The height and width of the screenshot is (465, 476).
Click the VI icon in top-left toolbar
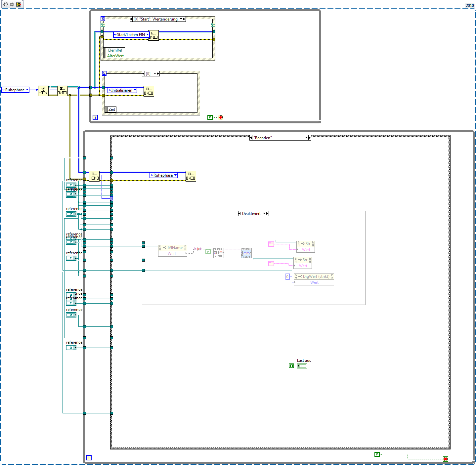(18, 4)
